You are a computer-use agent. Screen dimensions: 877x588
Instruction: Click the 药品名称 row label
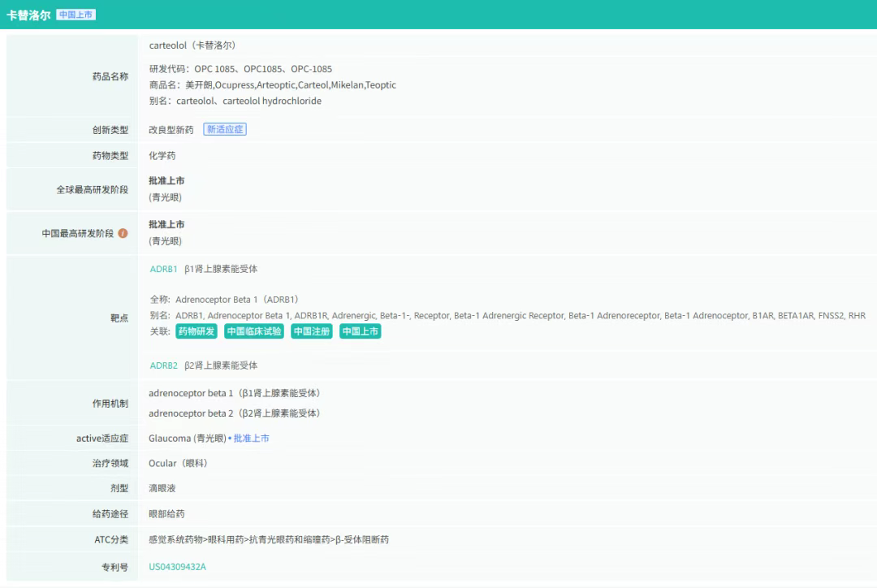110,76
